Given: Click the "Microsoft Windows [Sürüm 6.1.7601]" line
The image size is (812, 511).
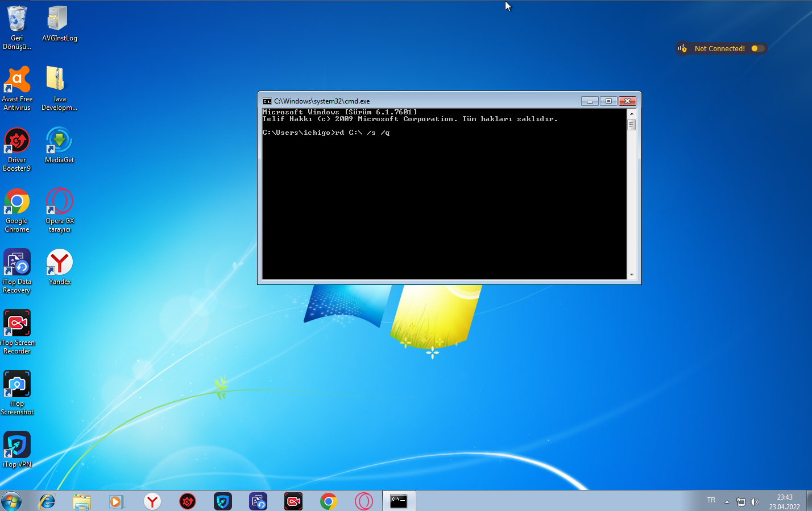Looking at the screenshot, I should click(340, 112).
